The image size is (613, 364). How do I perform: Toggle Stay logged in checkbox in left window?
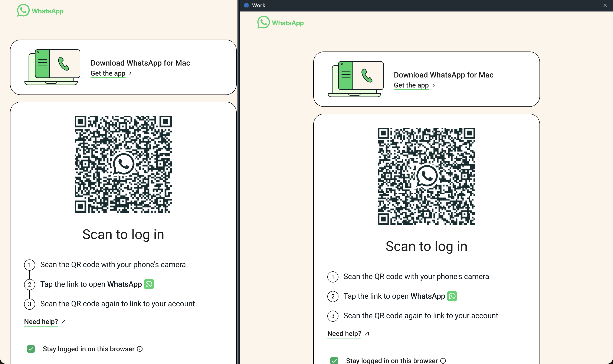(x=31, y=349)
